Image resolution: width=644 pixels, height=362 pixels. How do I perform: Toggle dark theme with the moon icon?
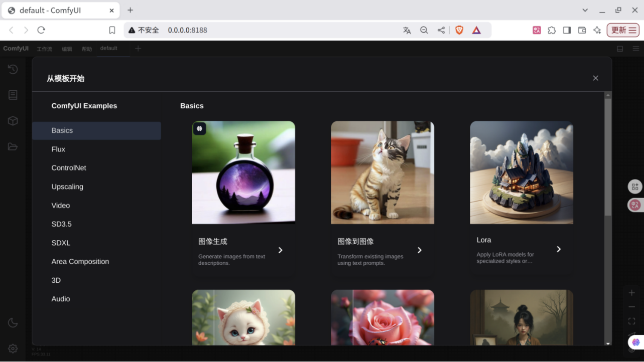[x=13, y=323]
